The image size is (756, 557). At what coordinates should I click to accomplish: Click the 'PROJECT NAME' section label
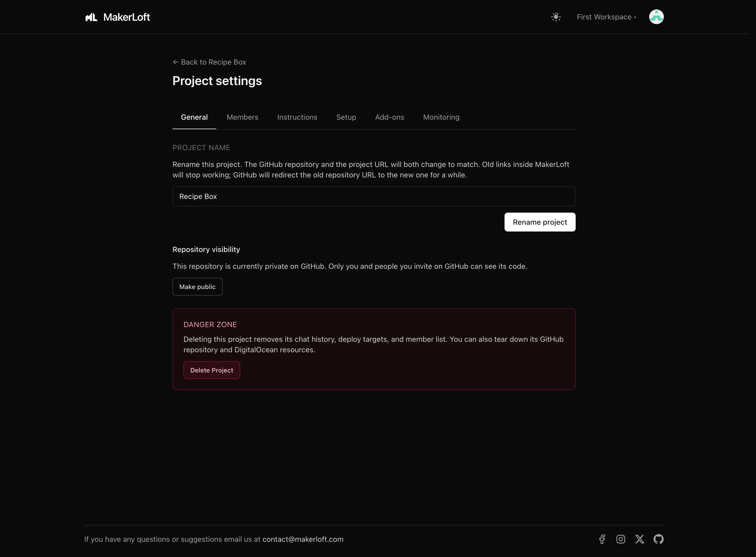(201, 148)
